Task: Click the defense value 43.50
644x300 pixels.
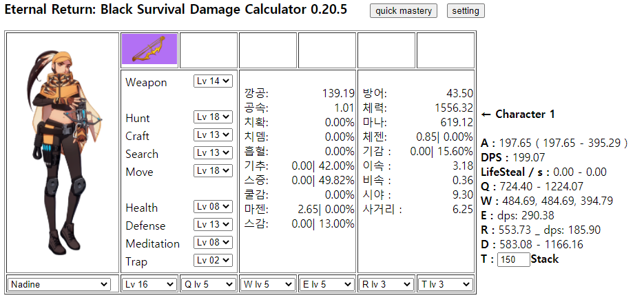Action: pyautogui.click(x=459, y=93)
